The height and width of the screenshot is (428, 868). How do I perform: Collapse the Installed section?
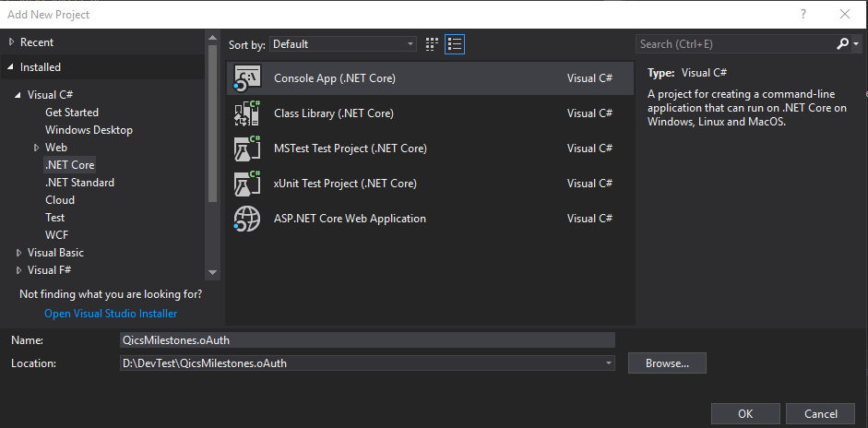tap(11, 67)
